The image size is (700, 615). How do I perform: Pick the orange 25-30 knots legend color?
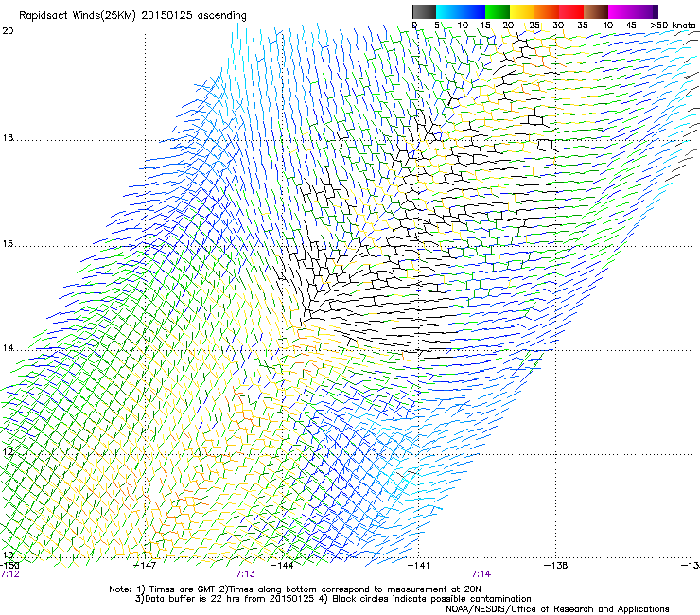(x=547, y=11)
